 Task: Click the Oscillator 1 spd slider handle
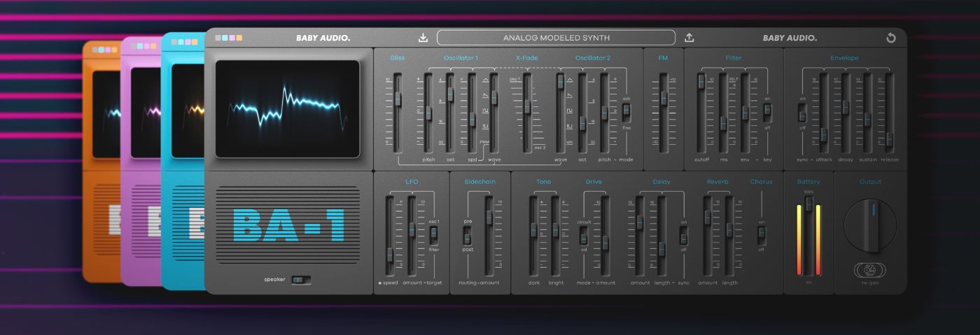[472, 120]
